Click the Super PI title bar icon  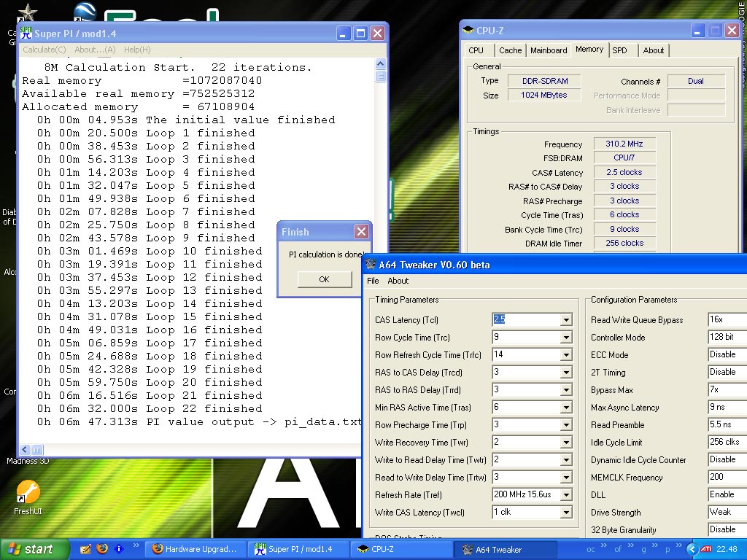26,34
